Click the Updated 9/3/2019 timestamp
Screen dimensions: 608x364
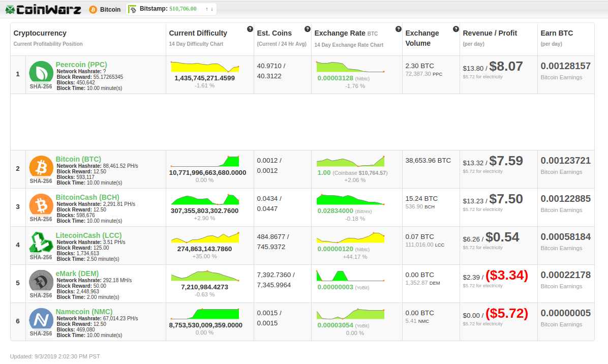tap(55, 356)
